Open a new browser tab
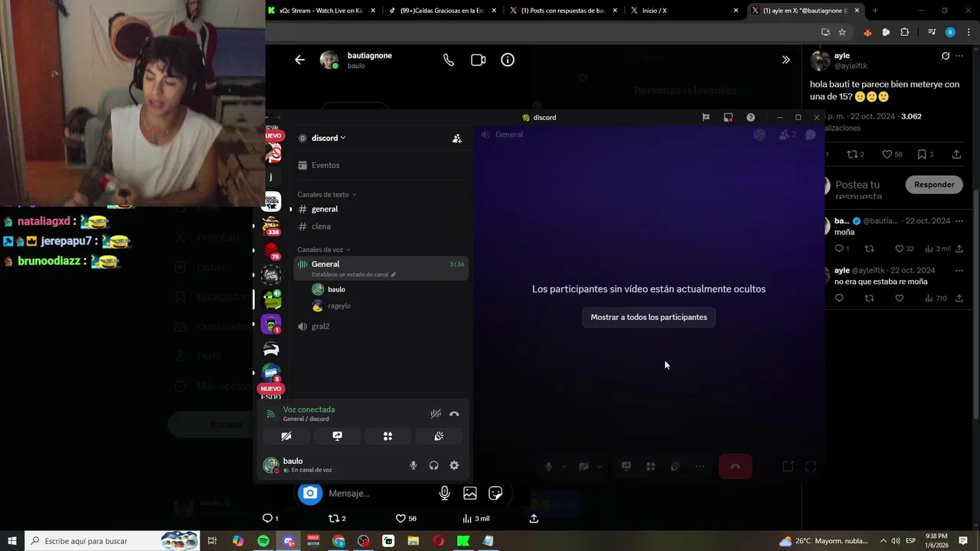The width and height of the screenshot is (980, 551). point(875,11)
